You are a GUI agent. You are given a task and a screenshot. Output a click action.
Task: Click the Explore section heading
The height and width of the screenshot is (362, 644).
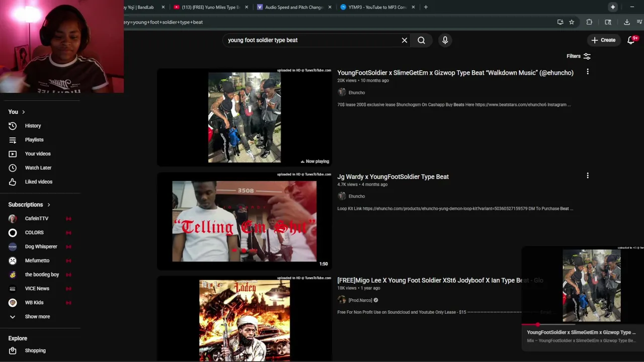point(18,338)
